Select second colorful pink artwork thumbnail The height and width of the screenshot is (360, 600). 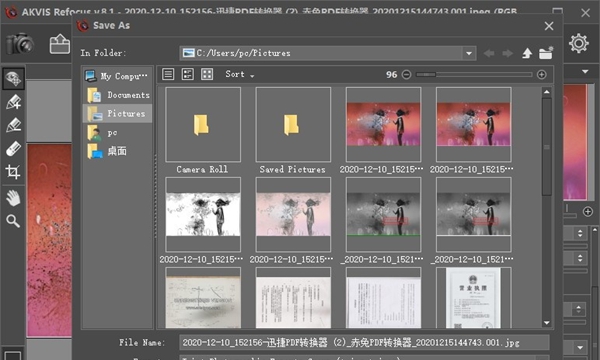tap(473, 124)
